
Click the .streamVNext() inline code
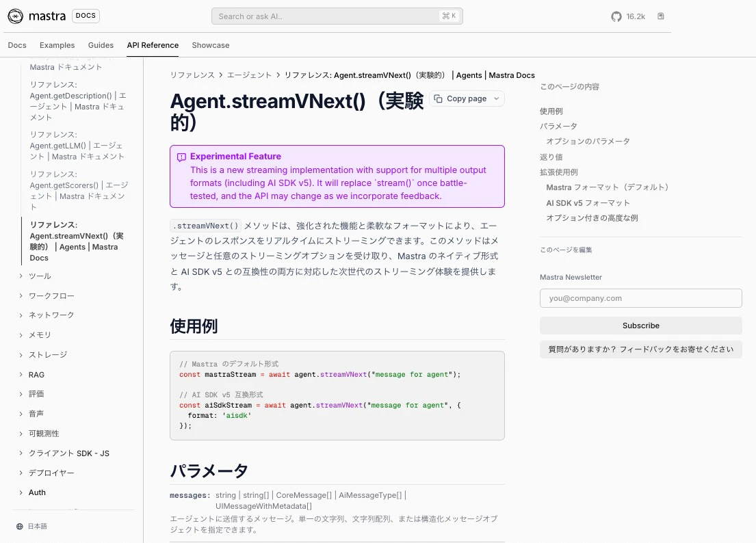pos(206,226)
